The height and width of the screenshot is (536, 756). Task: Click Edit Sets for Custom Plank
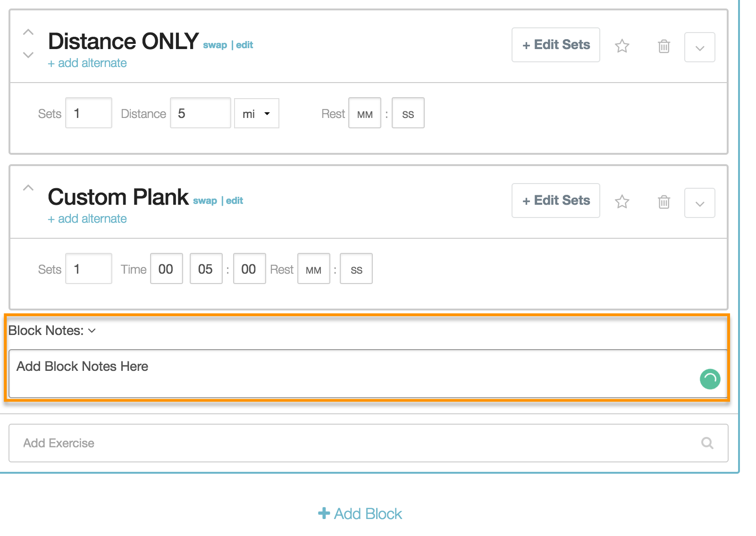(x=556, y=201)
